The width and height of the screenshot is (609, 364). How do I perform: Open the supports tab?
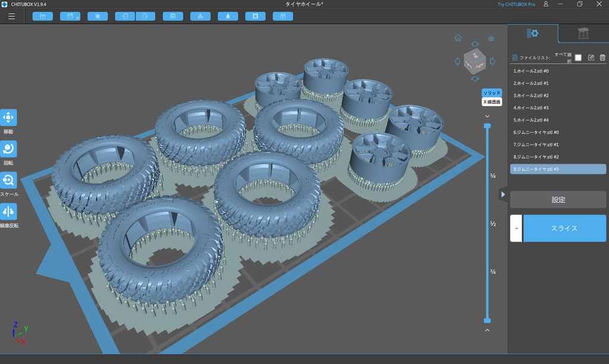coord(583,33)
